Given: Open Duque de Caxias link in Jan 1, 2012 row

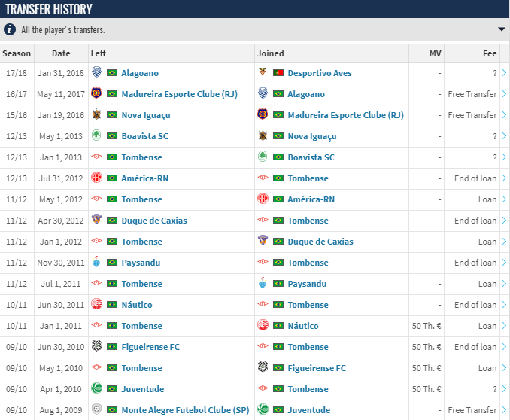Looking at the screenshot, I should tap(320, 242).
